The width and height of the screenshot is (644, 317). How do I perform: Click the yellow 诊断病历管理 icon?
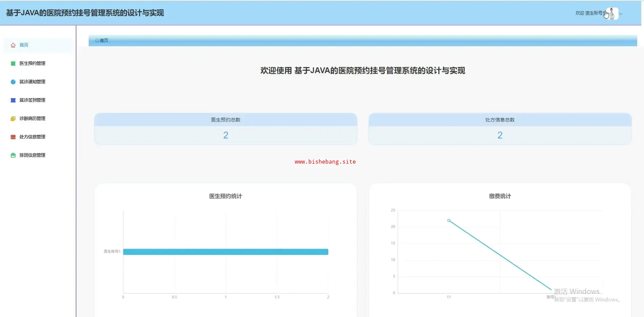(13, 119)
